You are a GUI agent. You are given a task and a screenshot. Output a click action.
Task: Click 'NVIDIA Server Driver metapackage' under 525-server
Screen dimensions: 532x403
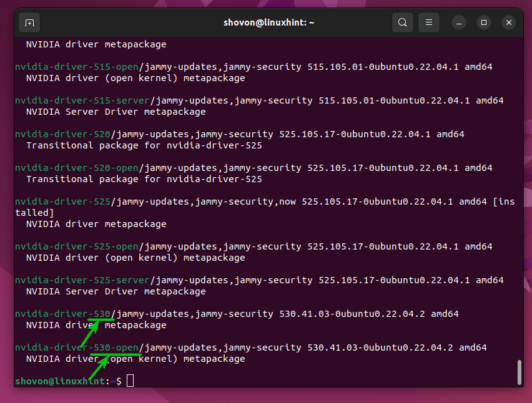116,291
